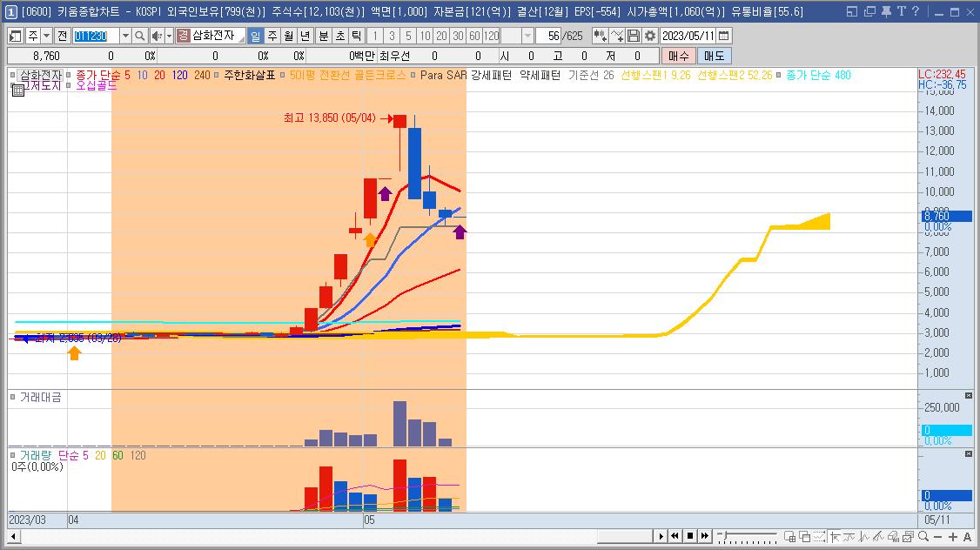Click the pin window icon in title bar
980x550 pixels.
pyautogui.click(x=886, y=11)
